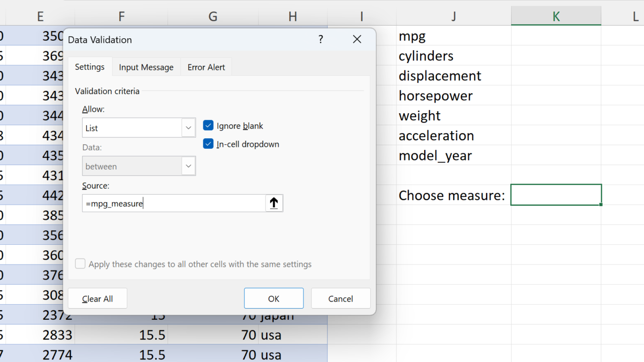The width and height of the screenshot is (644, 362).
Task: Expand the Data between dropdown
Action: pyautogui.click(x=188, y=166)
